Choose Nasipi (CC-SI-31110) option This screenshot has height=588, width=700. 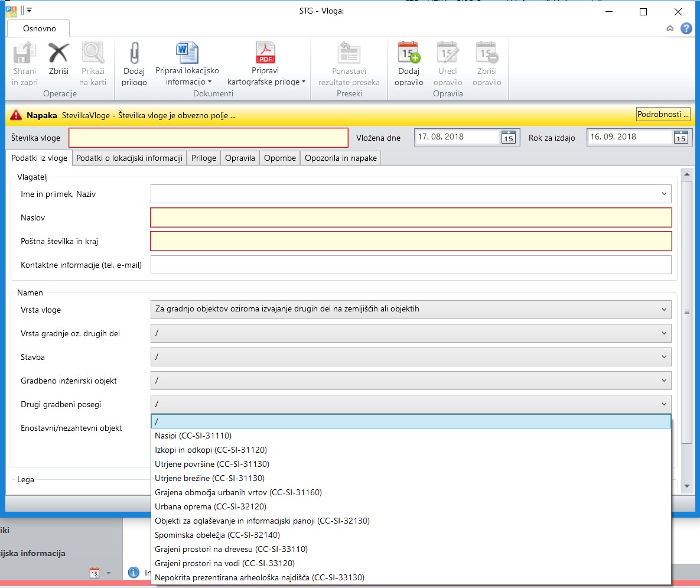pyautogui.click(x=193, y=436)
